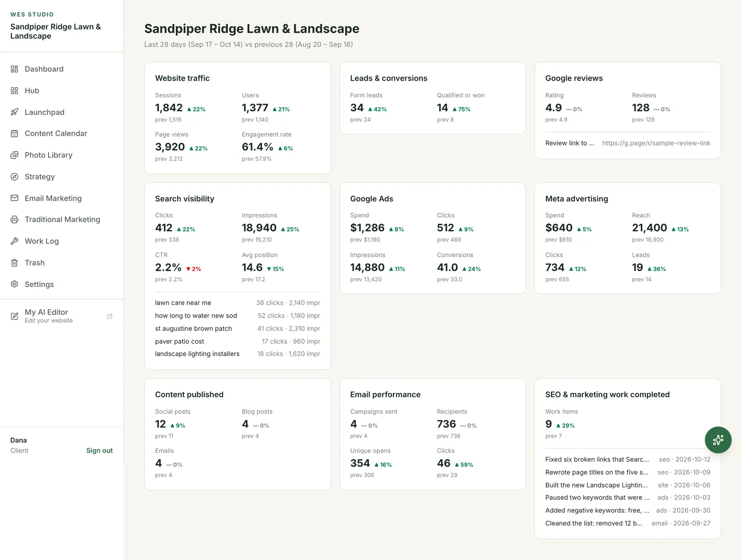Open the Dashboard menu item
Viewport: 742px width, 560px height.
coord(62,69)
